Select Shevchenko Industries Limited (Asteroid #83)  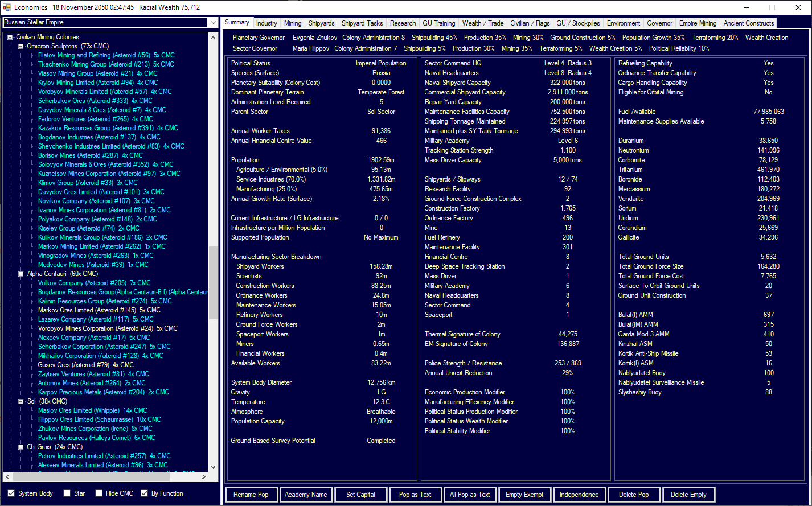click(x=111, y=146)
